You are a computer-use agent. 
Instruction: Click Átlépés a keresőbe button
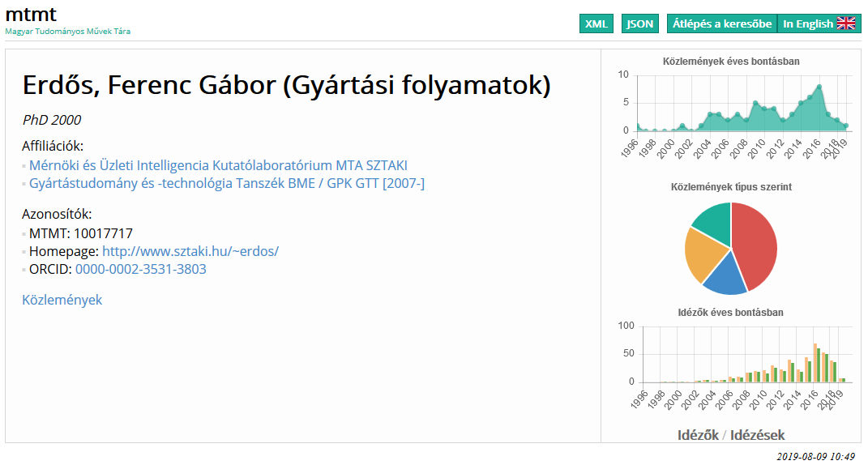pyautogui.click(x=721, y=23)
